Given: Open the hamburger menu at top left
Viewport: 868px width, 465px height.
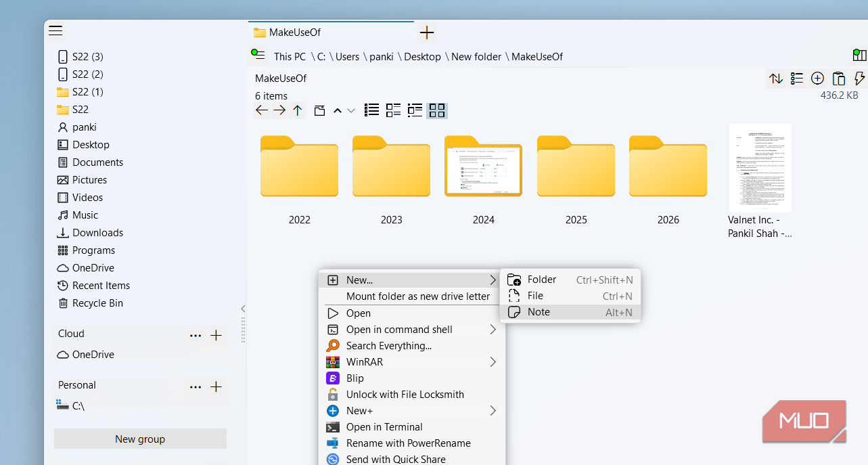Looking at the screenshot, I should (55, 30).
